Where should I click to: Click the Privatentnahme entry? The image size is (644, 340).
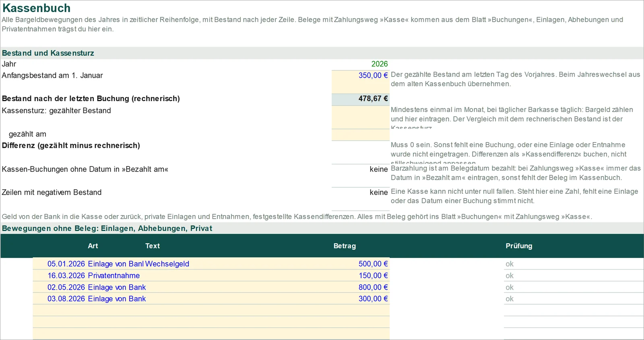click(114, 276)
